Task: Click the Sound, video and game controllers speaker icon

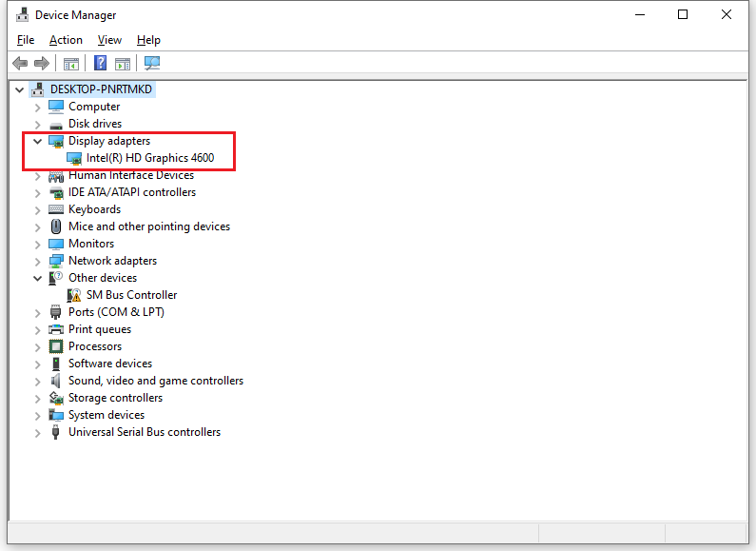Action: (x=56, y=381)
